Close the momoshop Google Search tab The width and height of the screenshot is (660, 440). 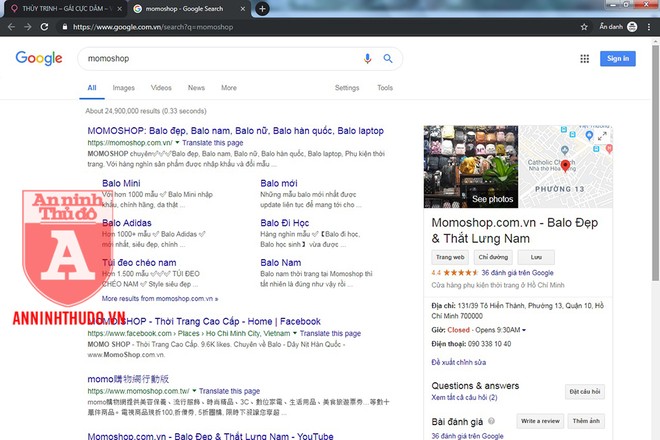[242, 8]
